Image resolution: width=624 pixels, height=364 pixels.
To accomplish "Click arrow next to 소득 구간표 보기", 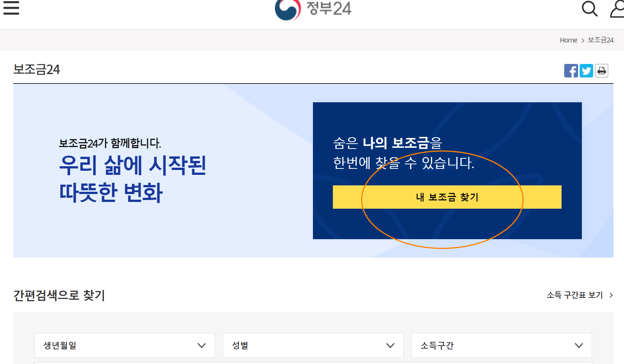I will click(611, 295).
